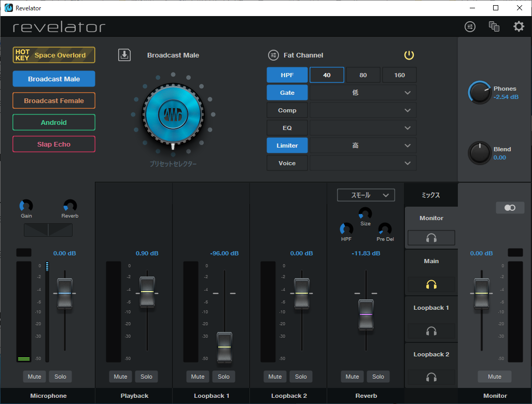Click the Monitor mix headphone icon
The height and width of the screenshot is (404, 532).
431,238
